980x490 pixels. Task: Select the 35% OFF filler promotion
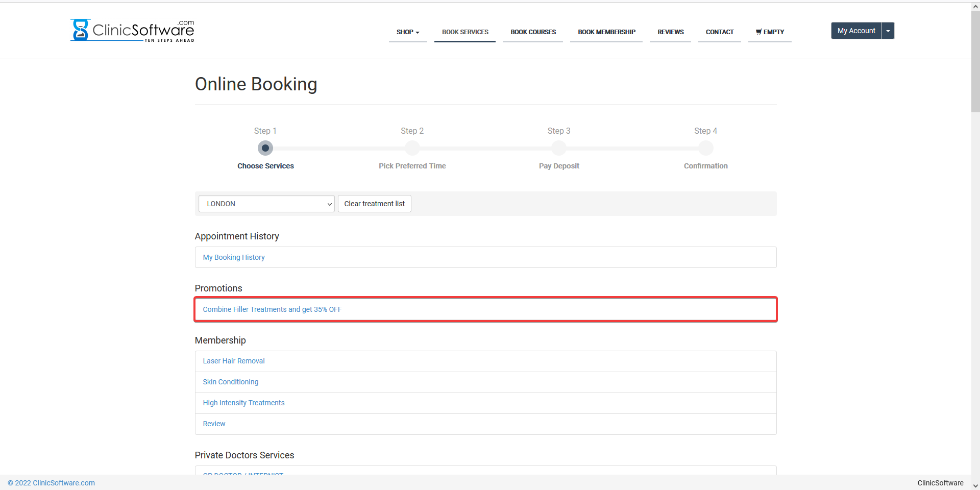point(272,309)
